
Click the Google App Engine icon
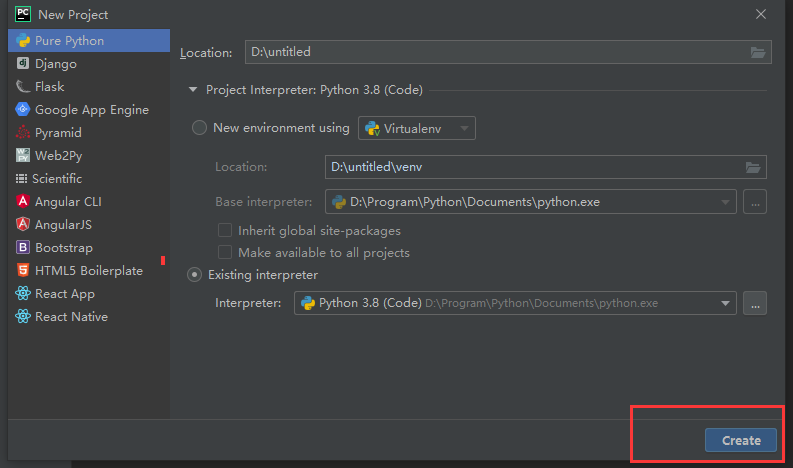click(x=23, y=109)
